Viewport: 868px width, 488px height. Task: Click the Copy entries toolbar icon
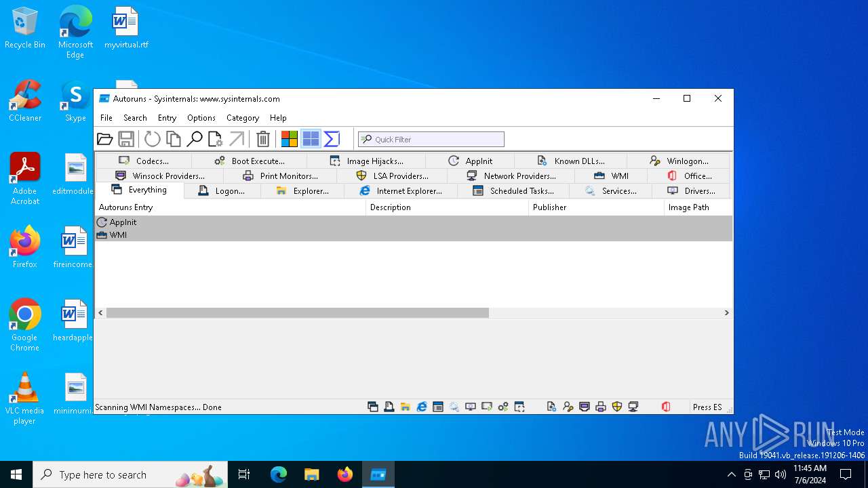(x=174, y=139)
